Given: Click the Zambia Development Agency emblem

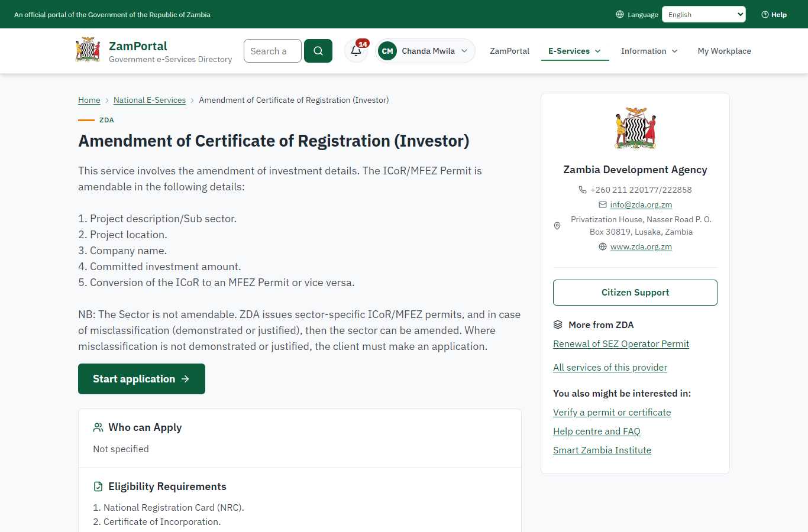Looking at the screenshot, I should coord(635,128).
